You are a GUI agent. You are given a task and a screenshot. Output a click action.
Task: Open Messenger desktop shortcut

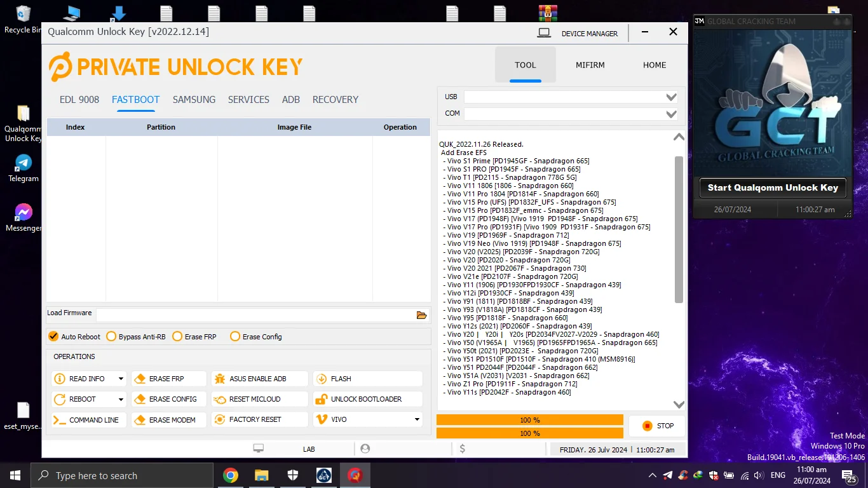coord(24,217)
